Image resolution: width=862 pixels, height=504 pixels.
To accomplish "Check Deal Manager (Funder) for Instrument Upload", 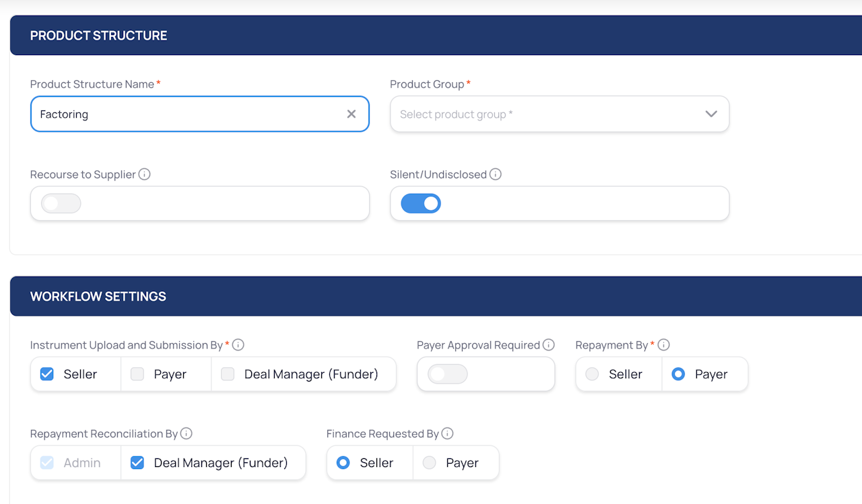I will [228, 375].
